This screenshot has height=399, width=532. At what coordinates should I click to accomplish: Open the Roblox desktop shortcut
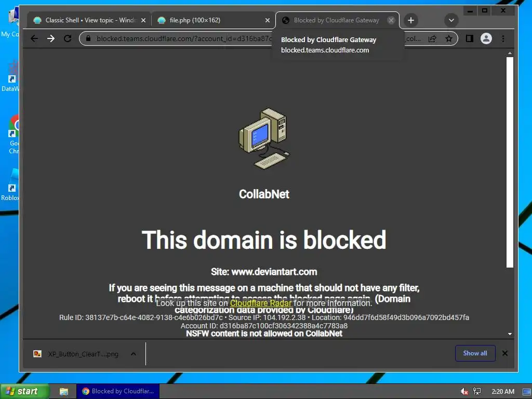pos(11,185)
